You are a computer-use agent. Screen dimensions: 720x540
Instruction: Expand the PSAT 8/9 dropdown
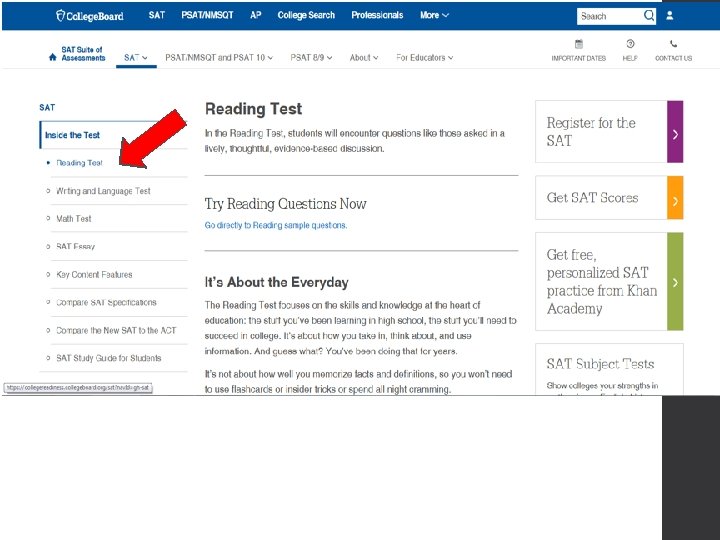click(311, 58)
